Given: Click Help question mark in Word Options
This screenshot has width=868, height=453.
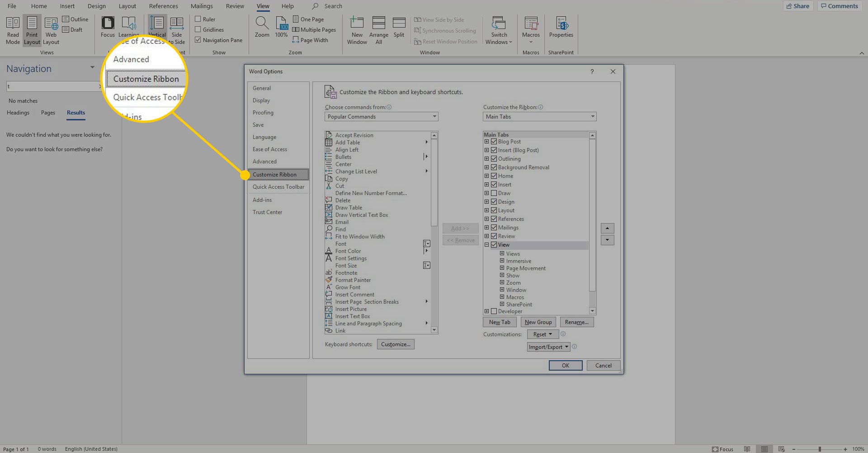Looking at the screenshot, I should tap(592, 72).
